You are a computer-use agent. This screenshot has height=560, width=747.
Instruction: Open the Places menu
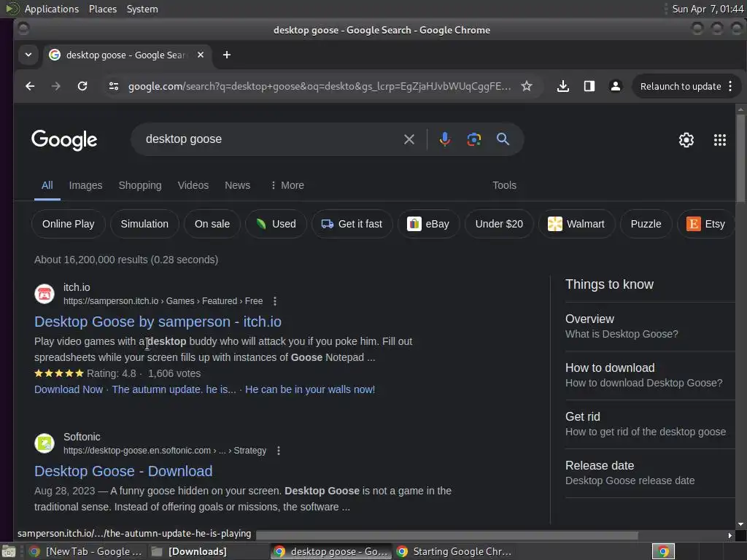103,9
